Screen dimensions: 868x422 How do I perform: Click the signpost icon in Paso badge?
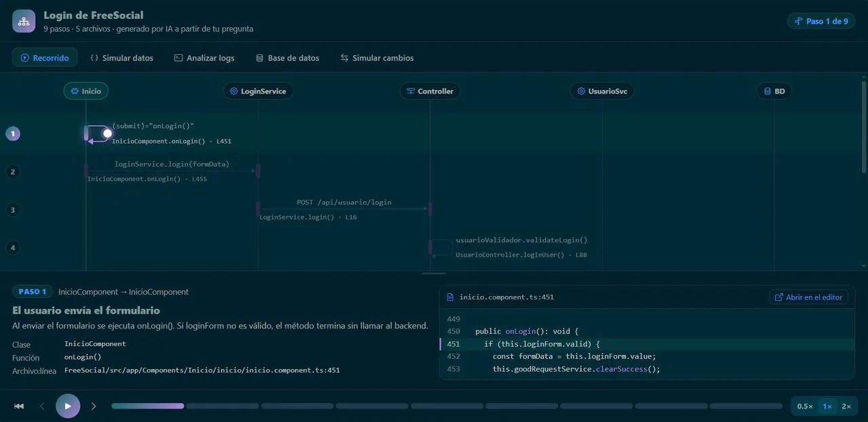[799, 21]
